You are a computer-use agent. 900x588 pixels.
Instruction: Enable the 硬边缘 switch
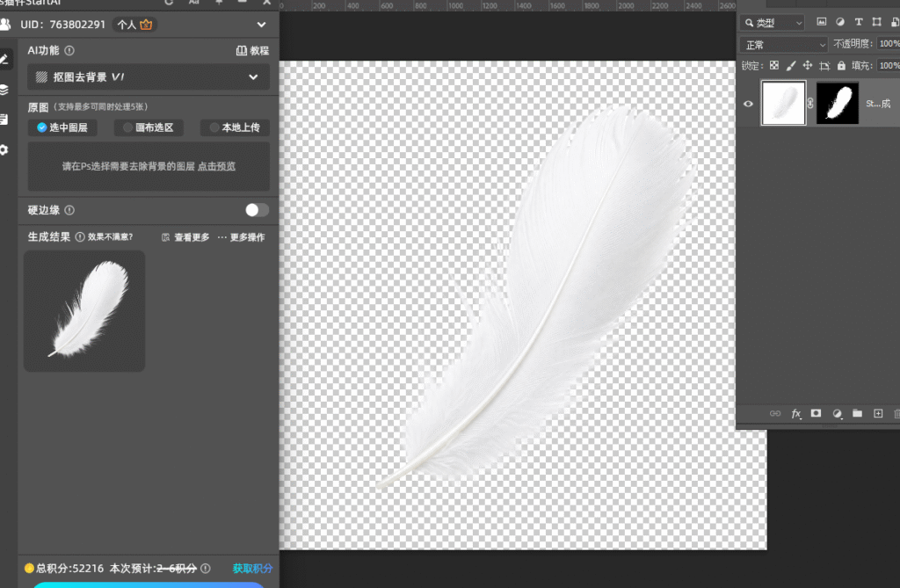[257, 210]
